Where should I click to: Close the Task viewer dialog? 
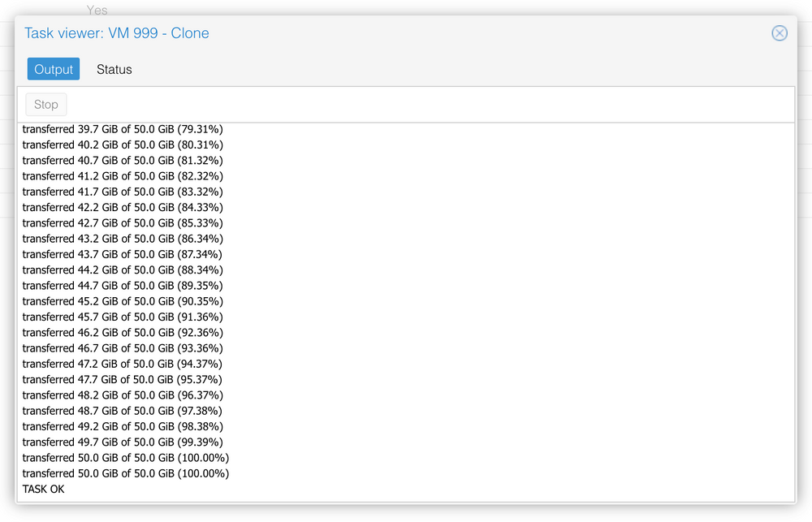[779, 33]
